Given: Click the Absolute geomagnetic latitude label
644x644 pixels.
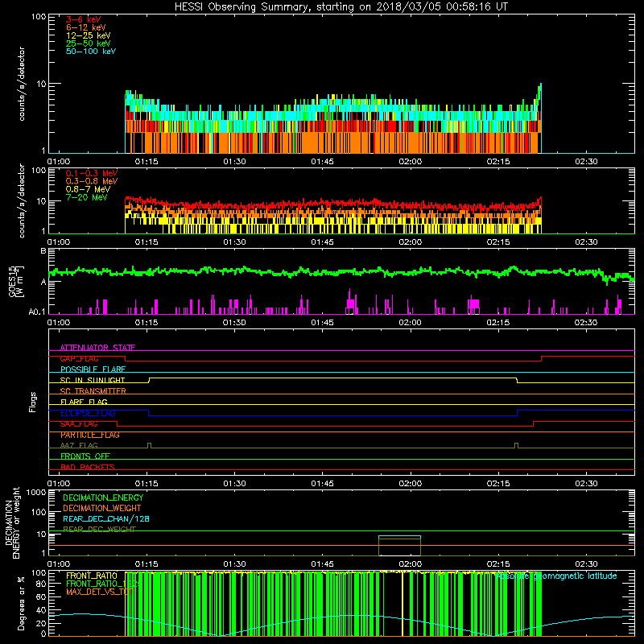Looking at the screenshot, I should tap(555, 576).
